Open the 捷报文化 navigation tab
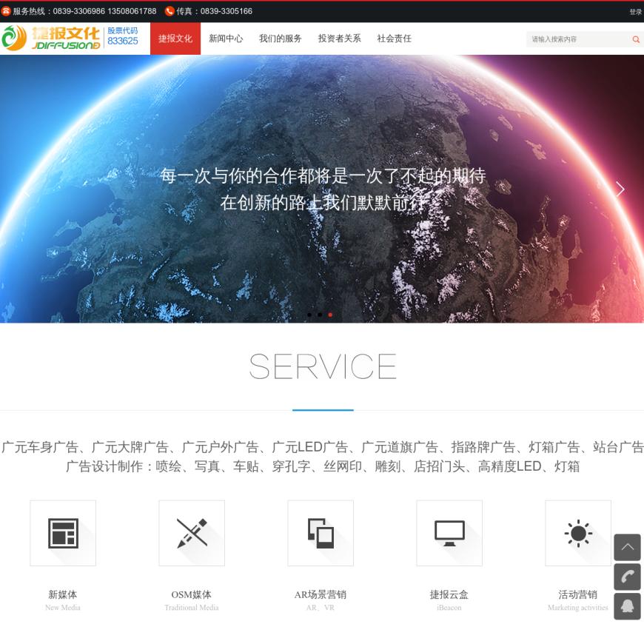The height and width of the screenshot is (644, 644). point(175,38)
